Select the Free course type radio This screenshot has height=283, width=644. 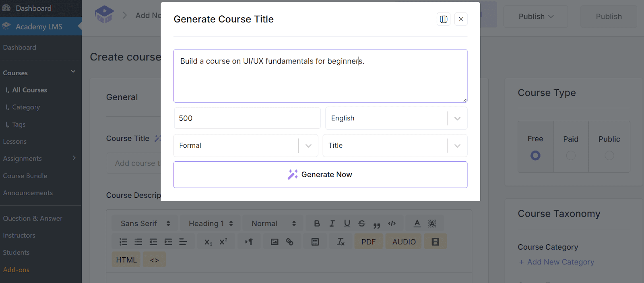click(535, 155)
